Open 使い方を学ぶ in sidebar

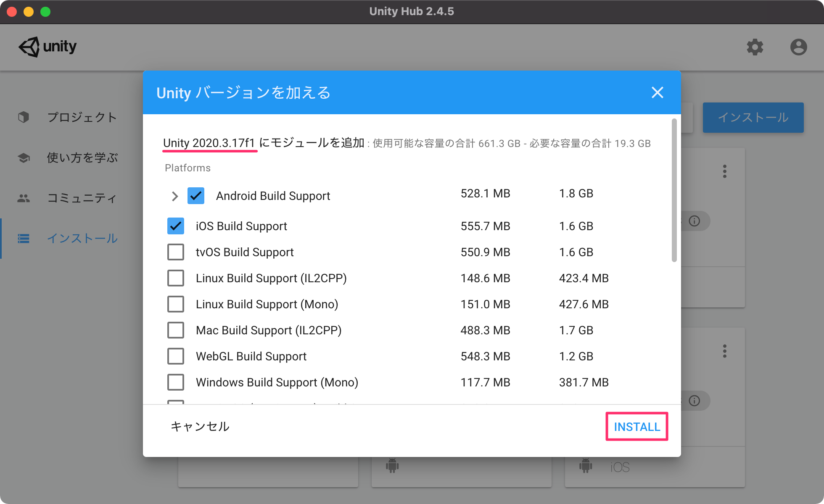coord(82,157)
